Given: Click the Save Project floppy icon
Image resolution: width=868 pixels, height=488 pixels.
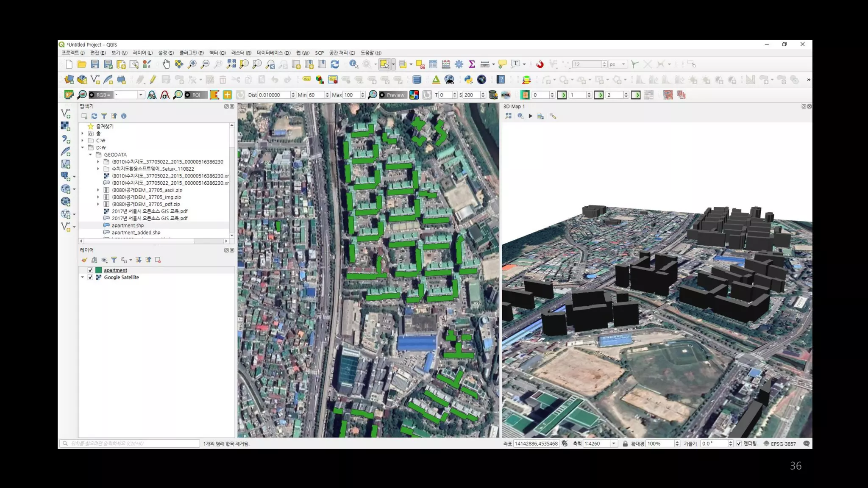Looking at the screenshot, I should tap(95, 64).
